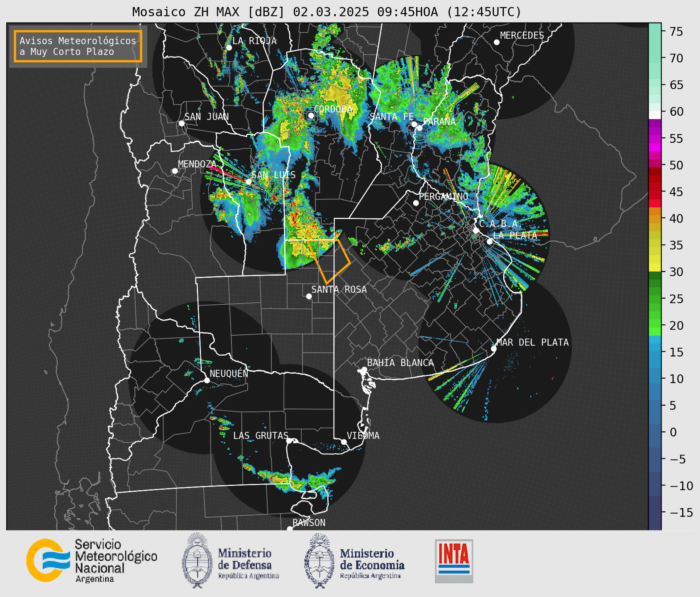This screenshot has width=700, height=597.
Task: Click the MERCEDES city marker dot
Action: pyautogui.click(x=496, y=42)
